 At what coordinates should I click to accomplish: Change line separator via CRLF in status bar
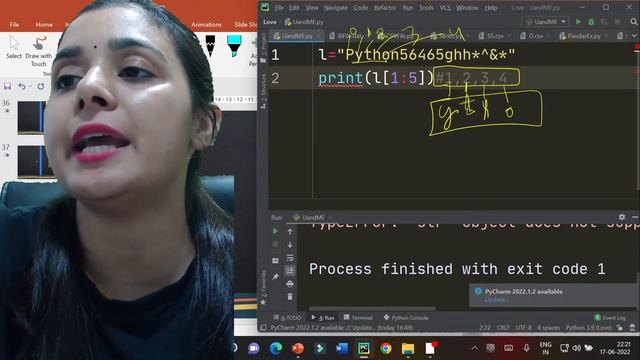click(503, 327)
